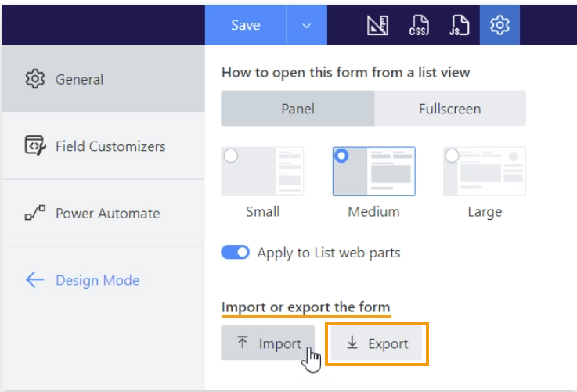The height and width of the screenshot is (392, 577).
Task: Click the back arrow beside Design Mode
Action: pyautogui.click(x=35, y=280)
